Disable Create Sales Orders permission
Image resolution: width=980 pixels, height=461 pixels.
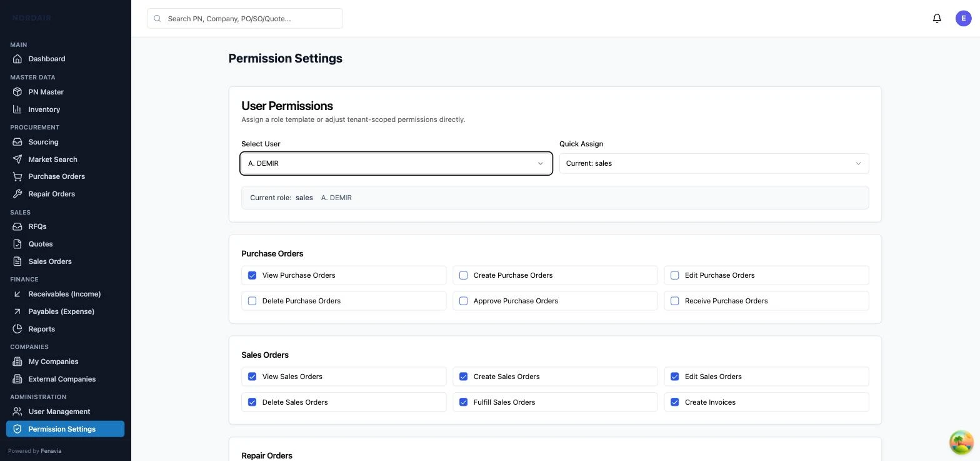[463, 377]
